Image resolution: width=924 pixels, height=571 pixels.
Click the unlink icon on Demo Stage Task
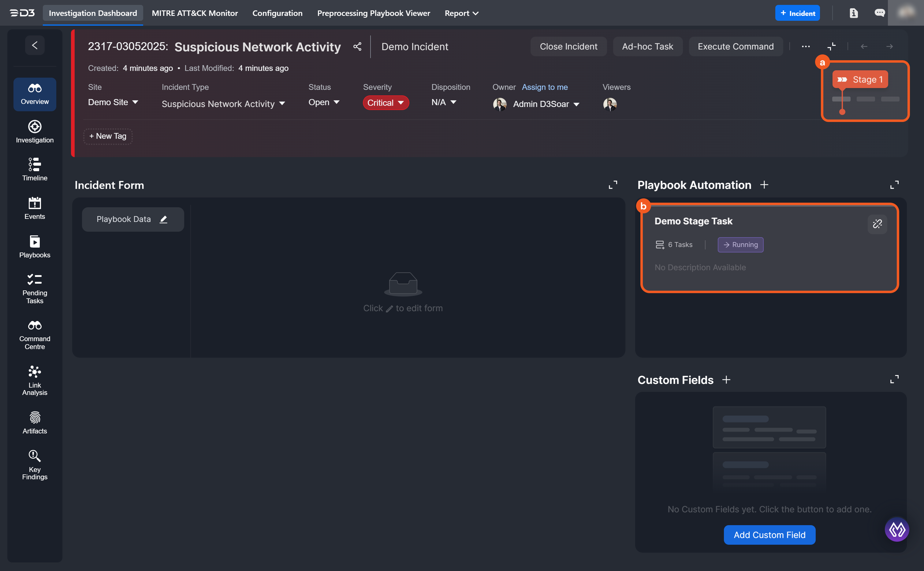tap(877, 224)
